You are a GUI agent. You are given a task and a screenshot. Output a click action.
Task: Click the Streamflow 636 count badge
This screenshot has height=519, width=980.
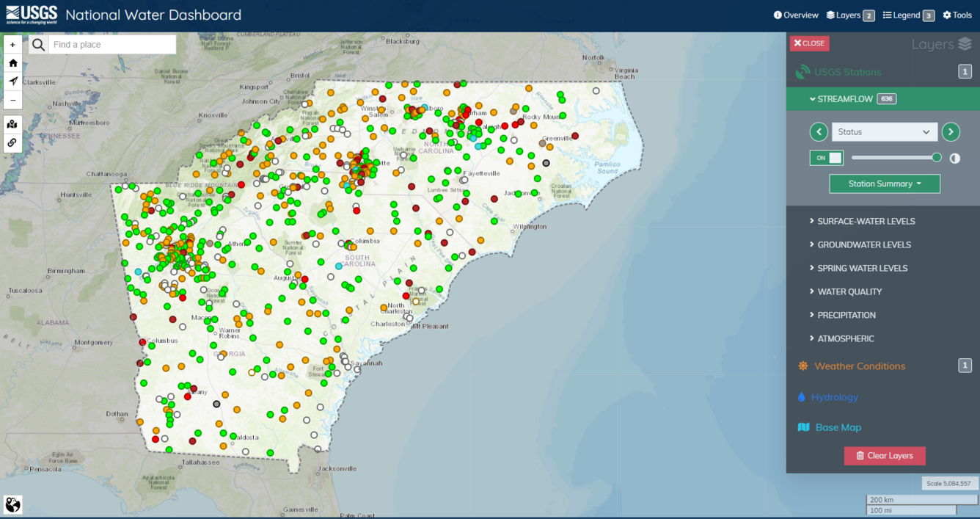[x=887, y=99]
